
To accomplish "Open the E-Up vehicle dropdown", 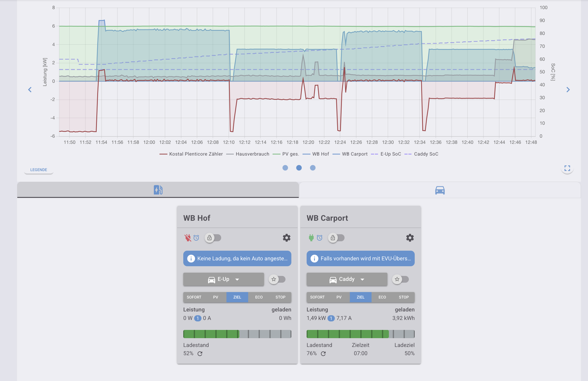I will tap(224, 279).
